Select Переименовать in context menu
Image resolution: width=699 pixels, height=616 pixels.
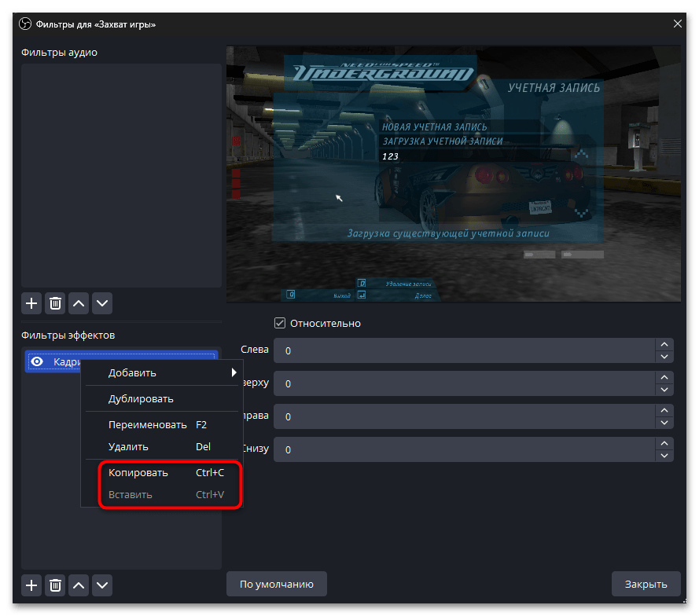[162, 424]
